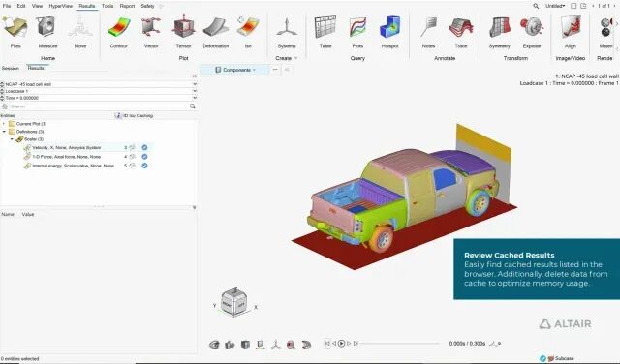The image size is (620, 364).
Task: Toggle cache check for 1-D Force result
Action: (144, 157)
